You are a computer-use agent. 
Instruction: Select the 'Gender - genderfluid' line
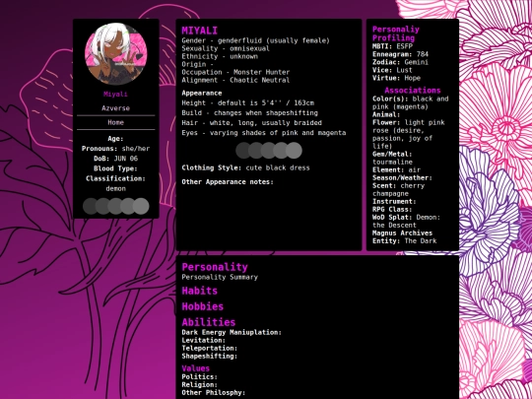click(256, 40)
